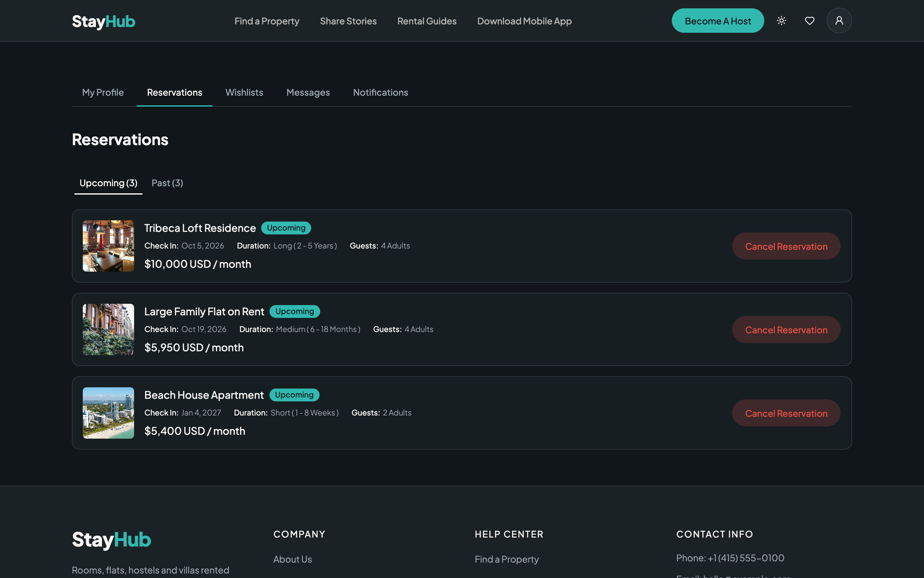Open footer Find a Property link
This screenshot has width=924, height=578.
[x=507, y=559]
